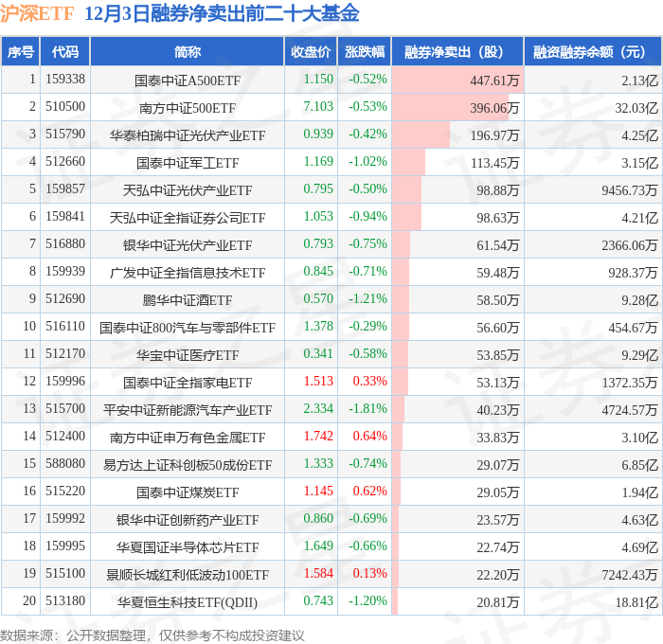The image size is (663, 644).
Task: Click the code 512660
Action: 65,162
